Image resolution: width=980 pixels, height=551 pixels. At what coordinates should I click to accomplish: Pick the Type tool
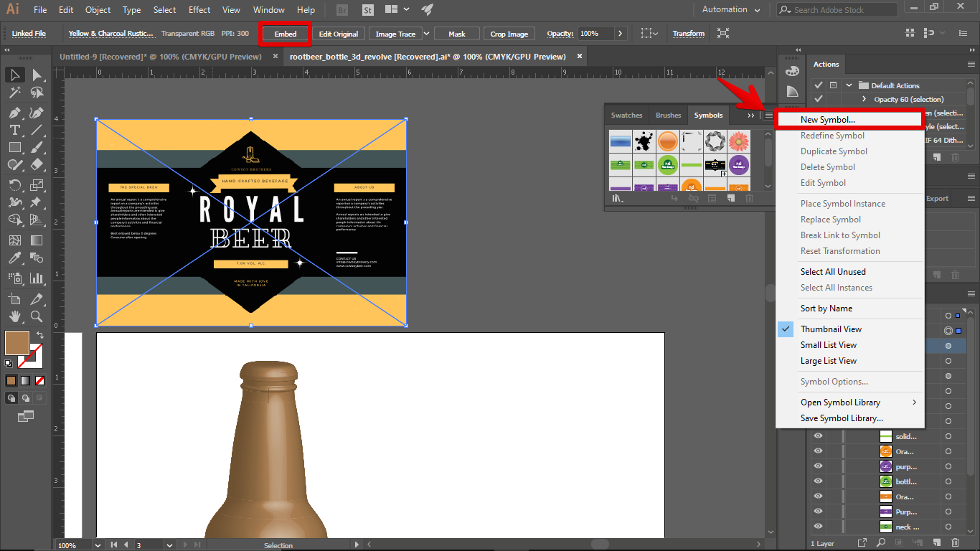[14, 130]
